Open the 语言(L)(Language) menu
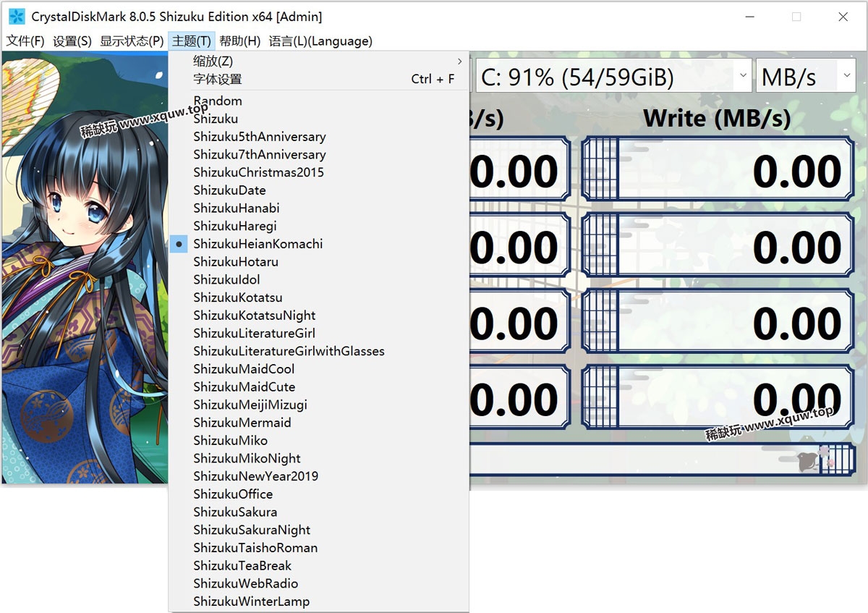The image size is (868, 613). point(320,41)
